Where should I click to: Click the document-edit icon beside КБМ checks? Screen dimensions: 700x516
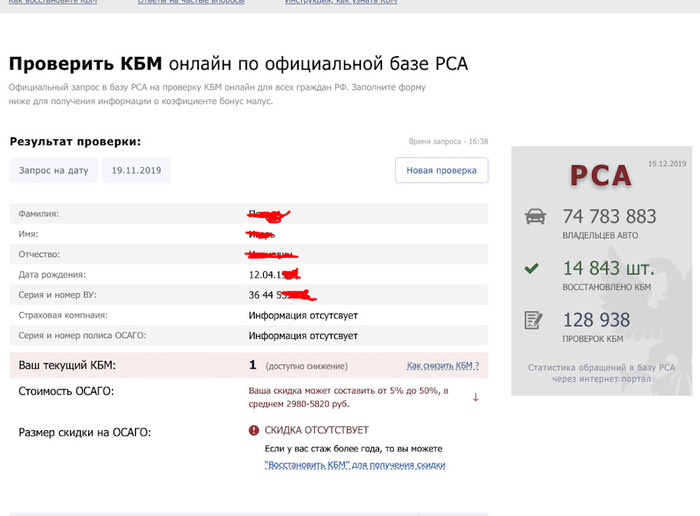point(534,320)
